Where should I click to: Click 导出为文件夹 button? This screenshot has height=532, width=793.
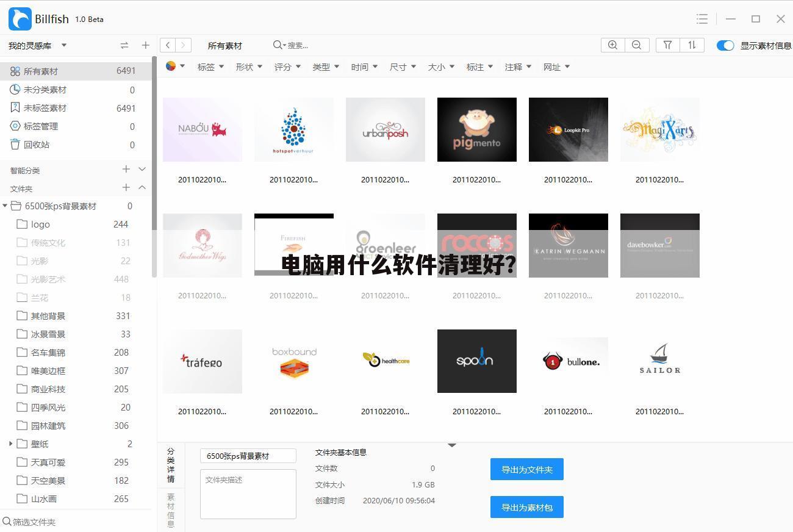click(x=527, y=469)
